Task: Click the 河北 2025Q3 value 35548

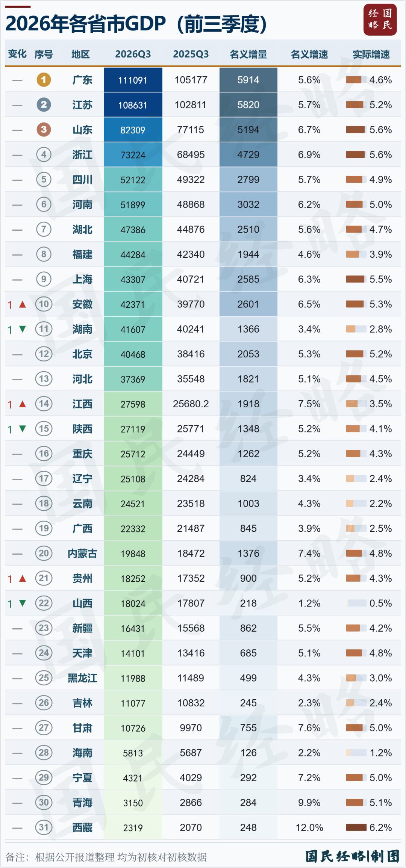Action: [191, 379]
